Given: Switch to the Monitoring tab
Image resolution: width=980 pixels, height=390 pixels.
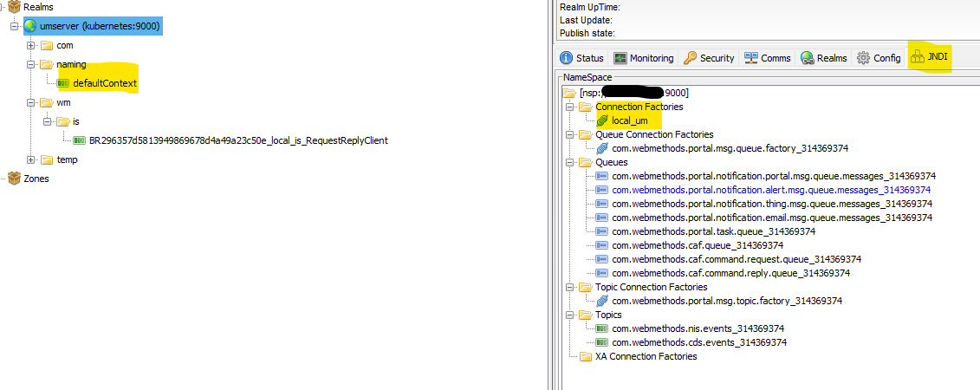Looking at the screenshot, I should (x=644, y=58).
